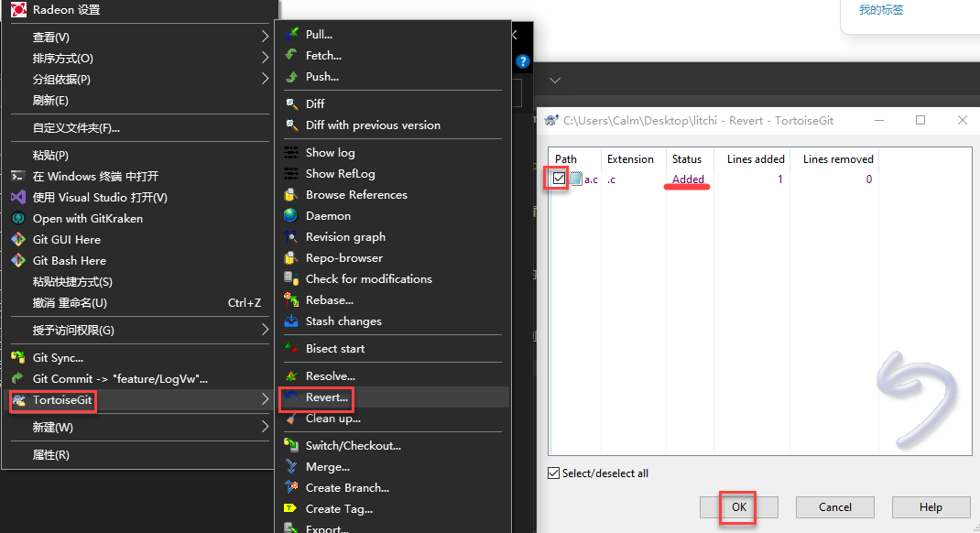Sort by Lines removed column header

[834, 158]
